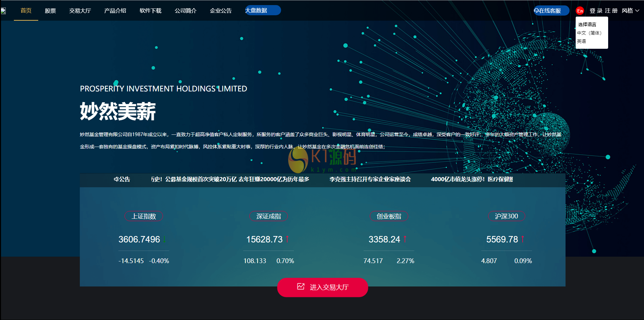This screenshot has height=320, width=644.
Task: Click the green down arrow beside 3606.7496
Action: coord(164,239)
